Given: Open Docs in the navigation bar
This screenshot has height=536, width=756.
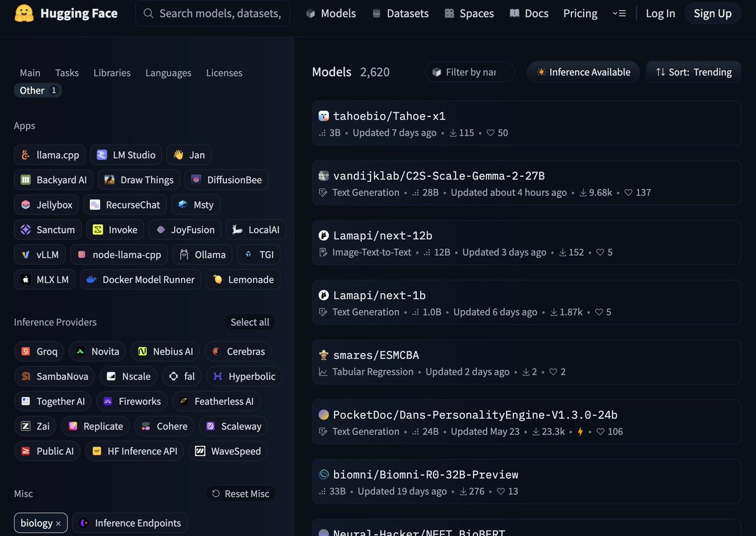Looking at the screenshot, I should (529, 13).
